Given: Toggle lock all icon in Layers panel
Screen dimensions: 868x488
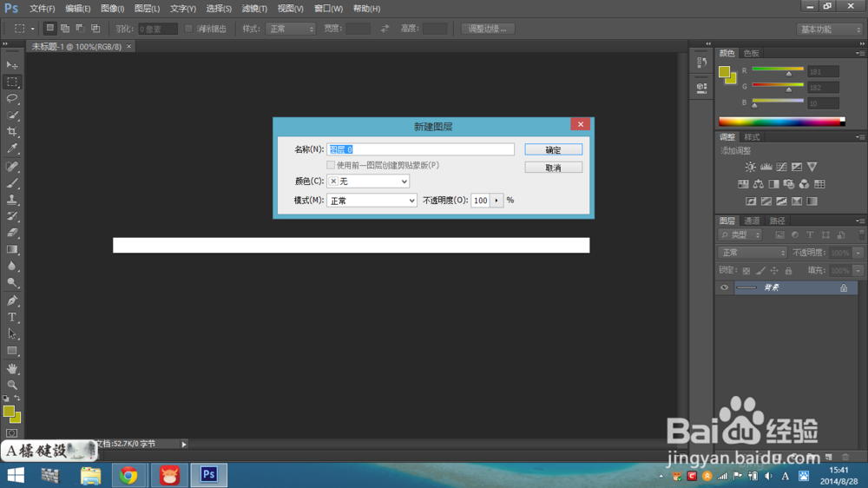Looking at the screenshot, I should coord(788,271).
